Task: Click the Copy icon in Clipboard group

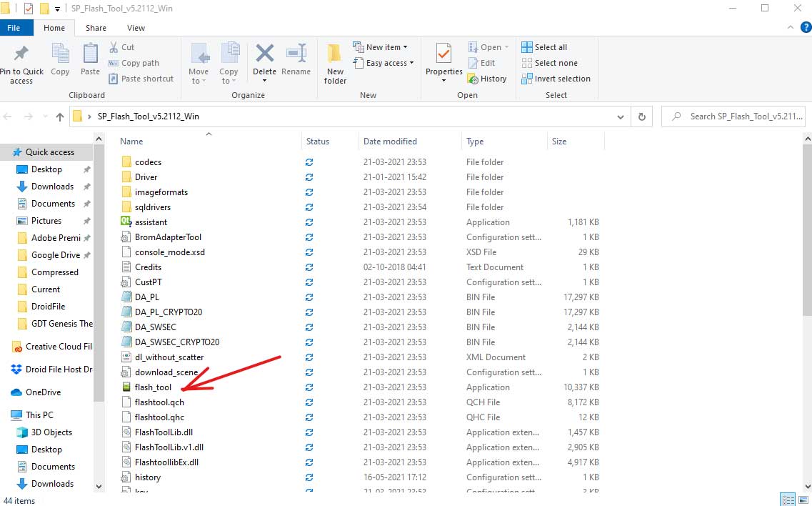Action: click(60, 53)
